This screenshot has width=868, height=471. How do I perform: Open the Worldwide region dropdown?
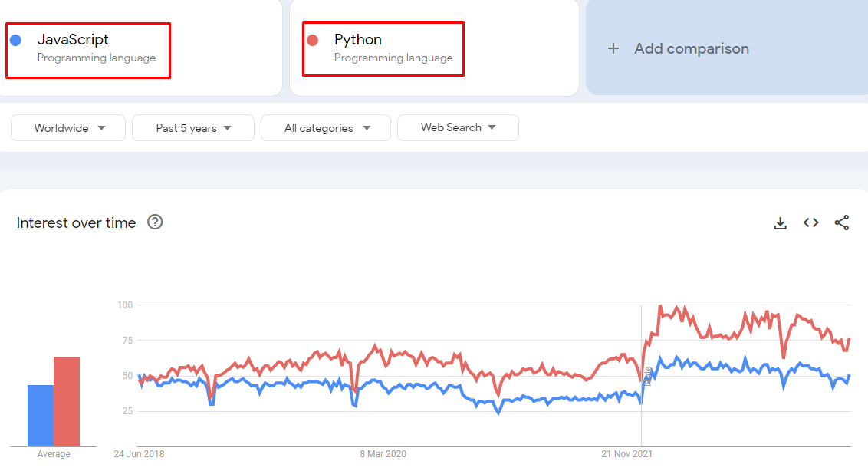click(68, 128)
